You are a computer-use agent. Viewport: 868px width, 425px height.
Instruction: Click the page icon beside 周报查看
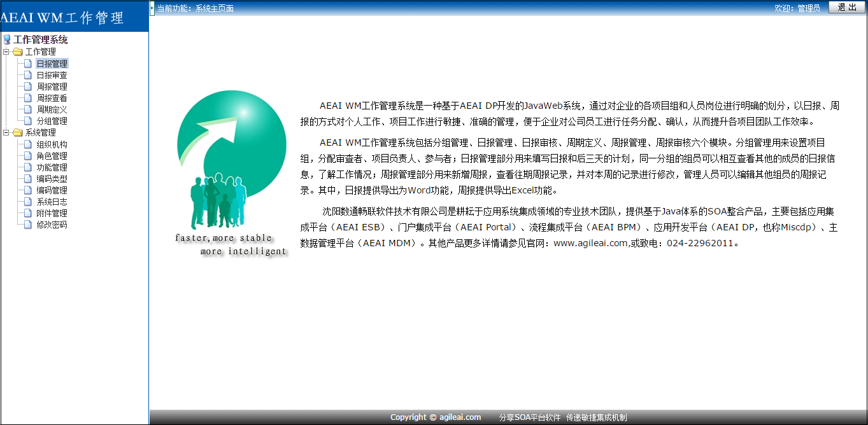click(x=28, y=98)
